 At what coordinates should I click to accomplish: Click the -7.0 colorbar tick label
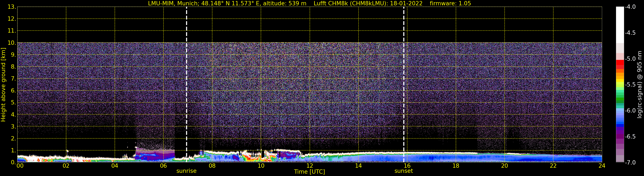tap(630, 163)
